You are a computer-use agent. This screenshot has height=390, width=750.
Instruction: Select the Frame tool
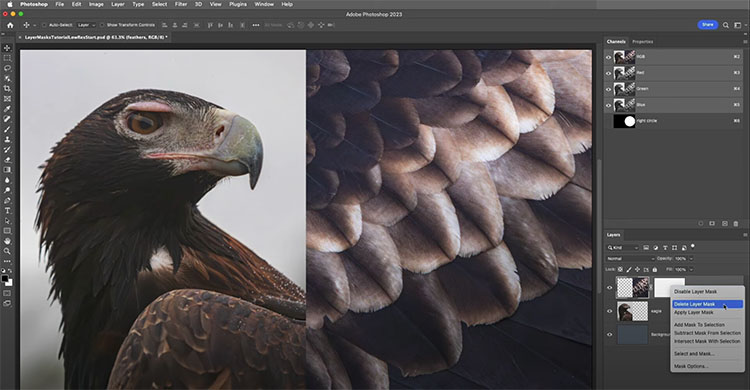click(7, 99)
